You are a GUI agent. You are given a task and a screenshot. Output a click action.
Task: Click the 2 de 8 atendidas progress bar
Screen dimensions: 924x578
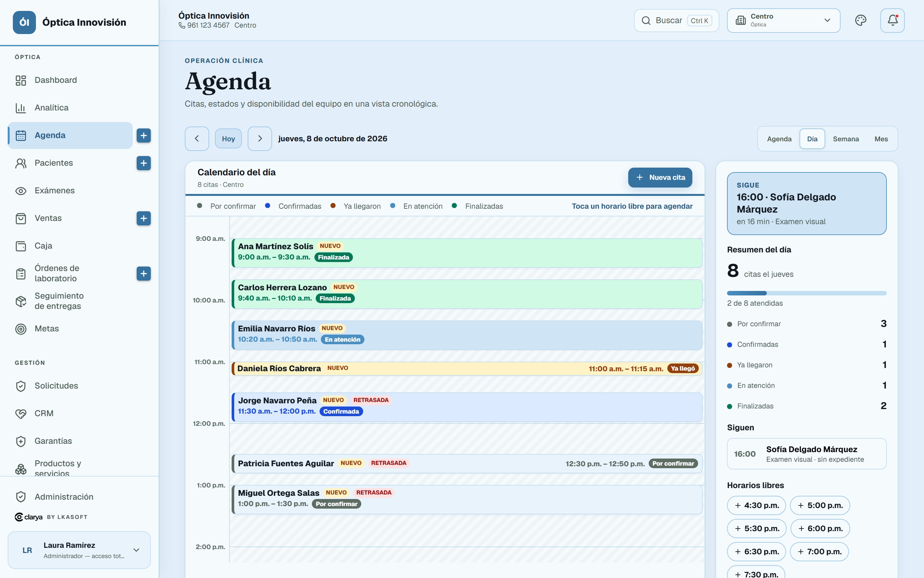pos(806,293)
